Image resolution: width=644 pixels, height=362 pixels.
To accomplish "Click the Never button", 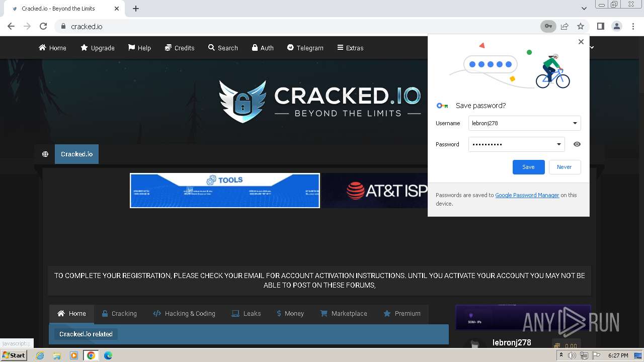I will click(x=564, y=167).
